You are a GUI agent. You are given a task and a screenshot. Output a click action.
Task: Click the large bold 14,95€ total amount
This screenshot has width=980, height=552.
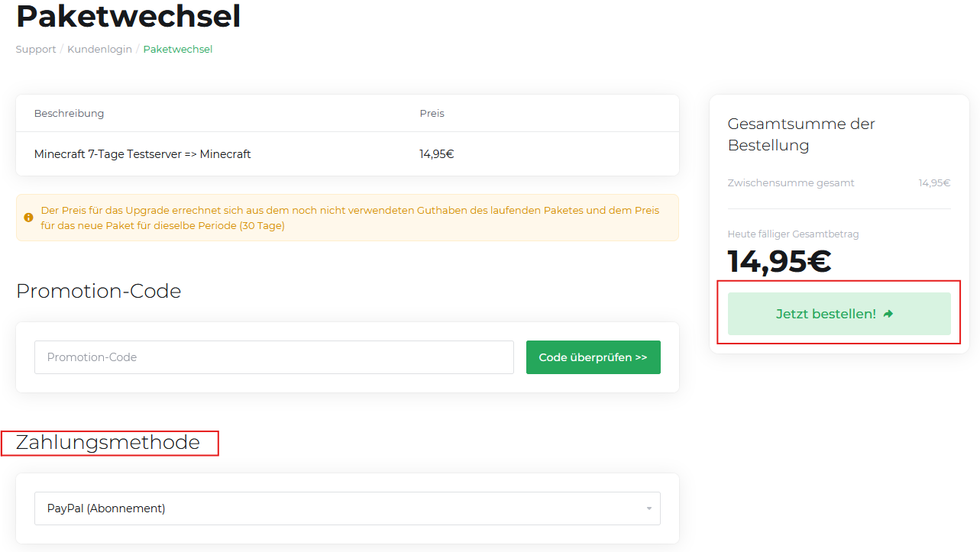click(x=779, y=261)
